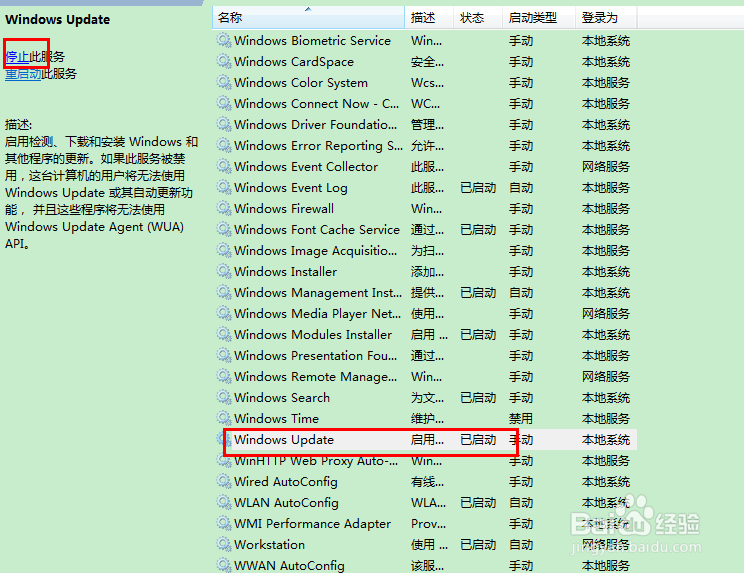Select the Windows Font Cache Service name

tap(317, 230)
